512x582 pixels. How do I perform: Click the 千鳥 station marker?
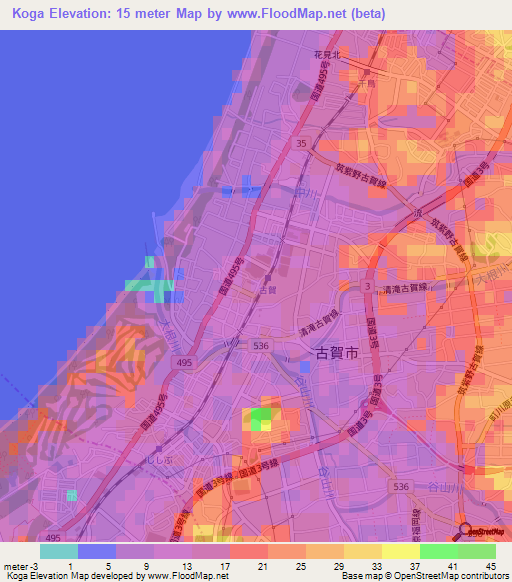pyautogui.click(x=367, y=72)
